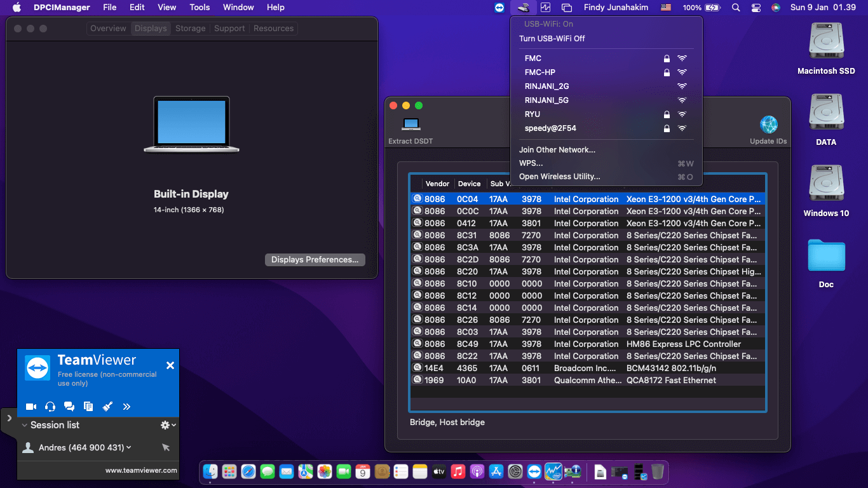The height and width of the screenshot is (488, 868).
Task: Open the Displays Preferences button
Action: tap(315, 260)
